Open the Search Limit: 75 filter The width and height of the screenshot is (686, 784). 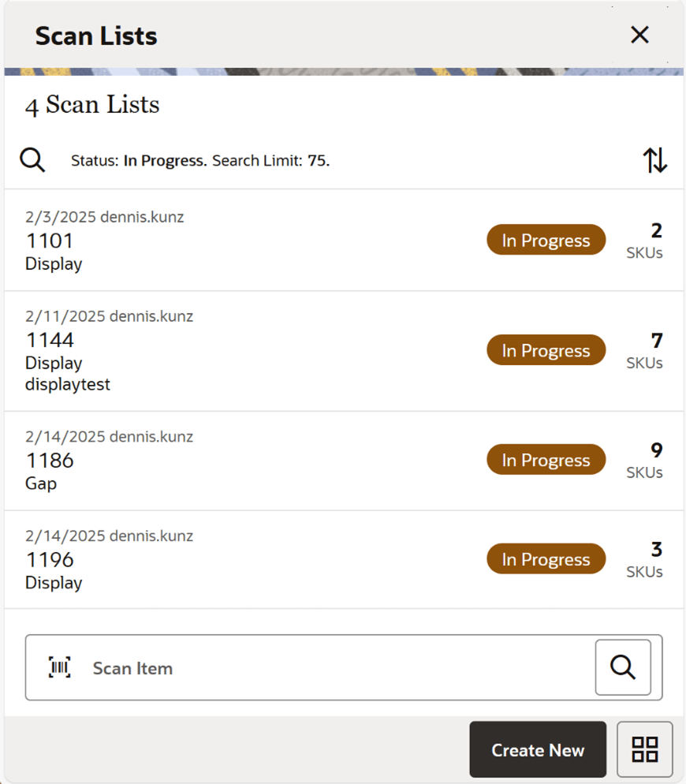point(272,160)
